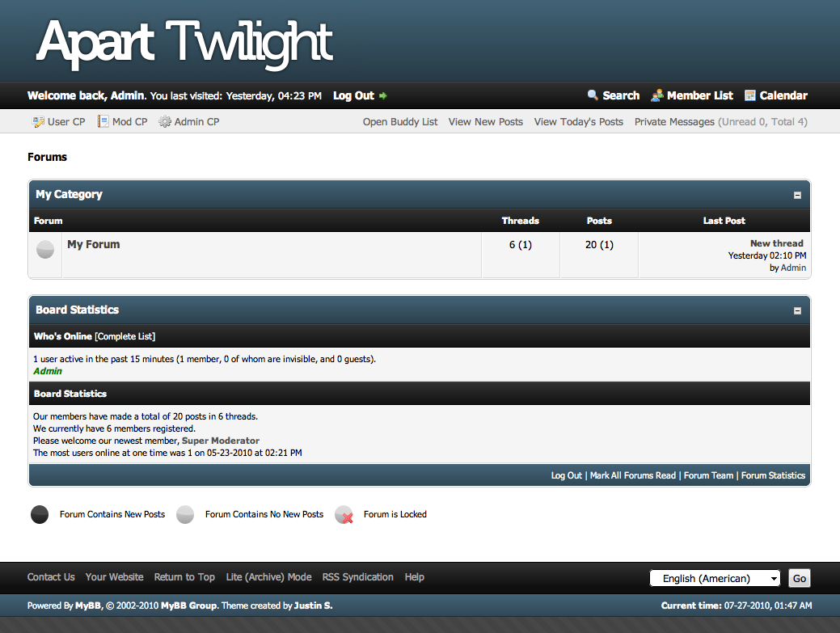Click the Member List people icon
The width and height of the screenshot is (840, 633).
657,95
